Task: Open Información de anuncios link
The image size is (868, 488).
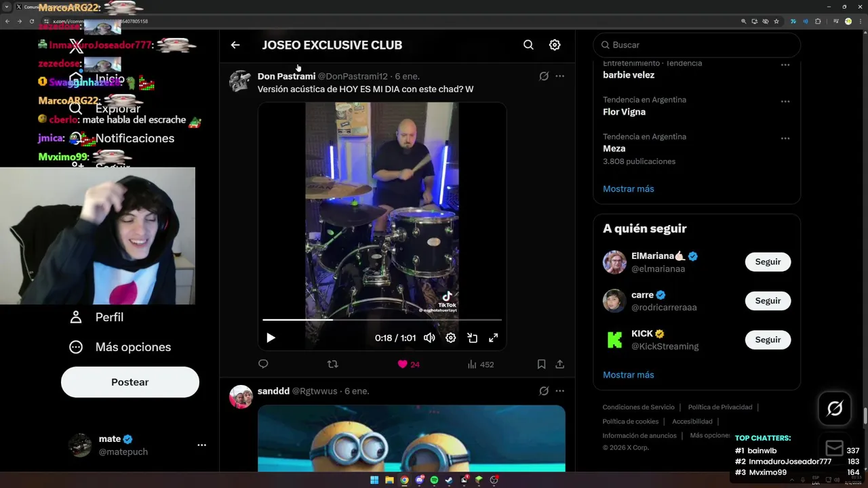Action: click(x=639, y=436)
